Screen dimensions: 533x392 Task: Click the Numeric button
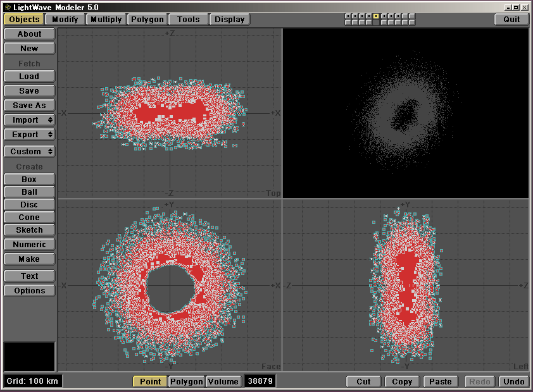click(29, 245)
